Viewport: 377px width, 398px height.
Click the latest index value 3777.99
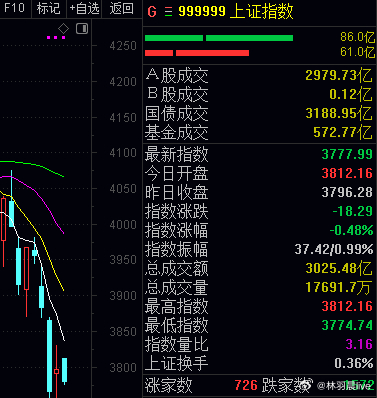[347, 154]
